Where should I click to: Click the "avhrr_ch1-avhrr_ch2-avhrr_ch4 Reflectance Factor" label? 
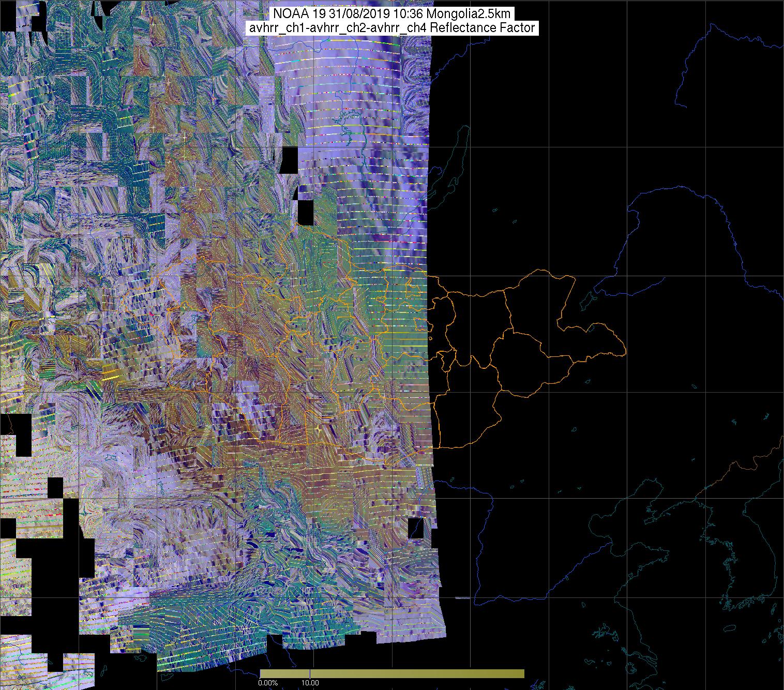392,28
